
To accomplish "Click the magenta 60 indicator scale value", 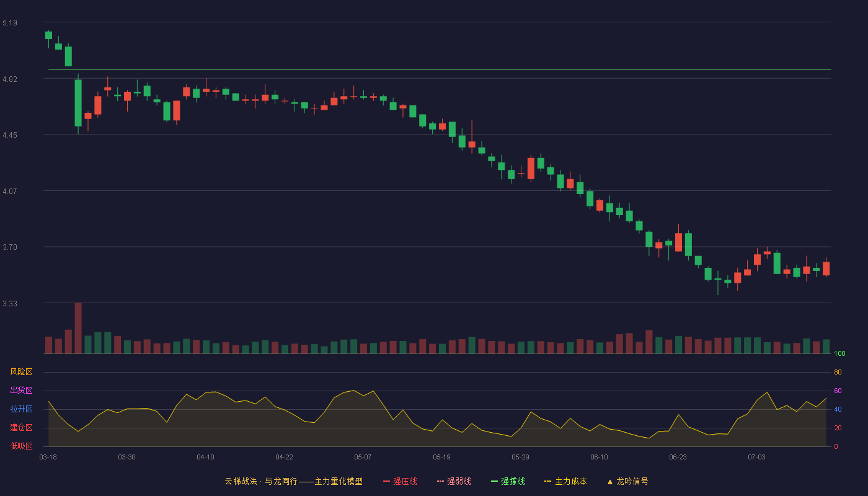I will tap(838, 391).
